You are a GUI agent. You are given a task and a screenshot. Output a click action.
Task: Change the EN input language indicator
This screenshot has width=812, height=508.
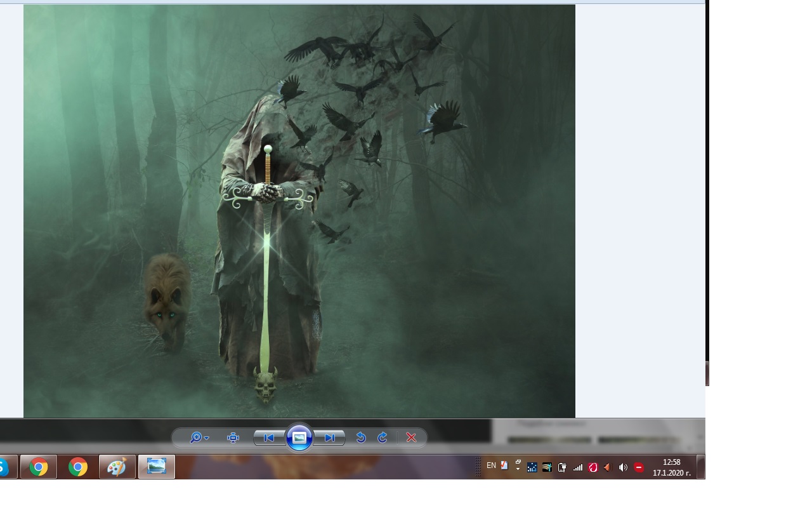[x=491, y=465]
